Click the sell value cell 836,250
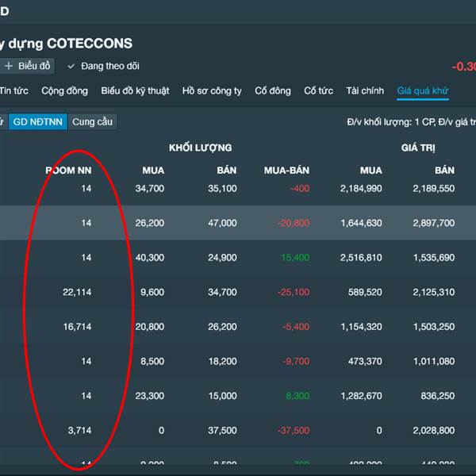The height and width of the screenshot is (476, 476). point(437,396)
